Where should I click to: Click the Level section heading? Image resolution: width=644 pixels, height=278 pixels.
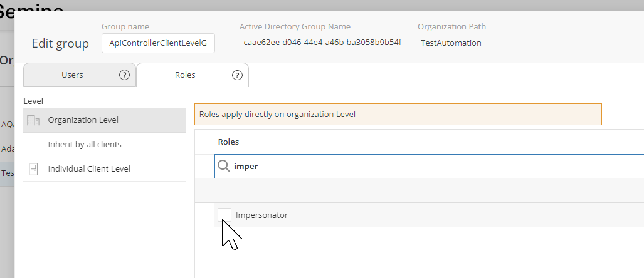(x=33, y=100)
